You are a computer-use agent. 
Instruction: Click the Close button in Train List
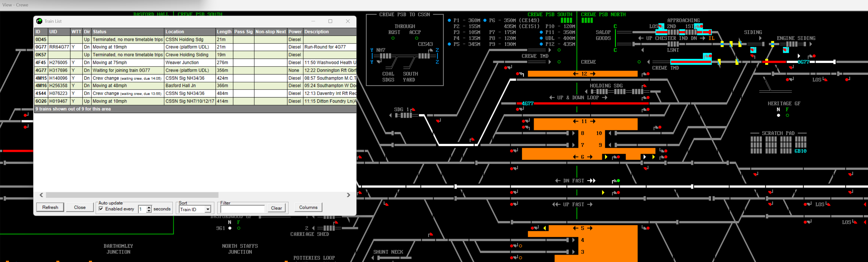pos(80,207)
